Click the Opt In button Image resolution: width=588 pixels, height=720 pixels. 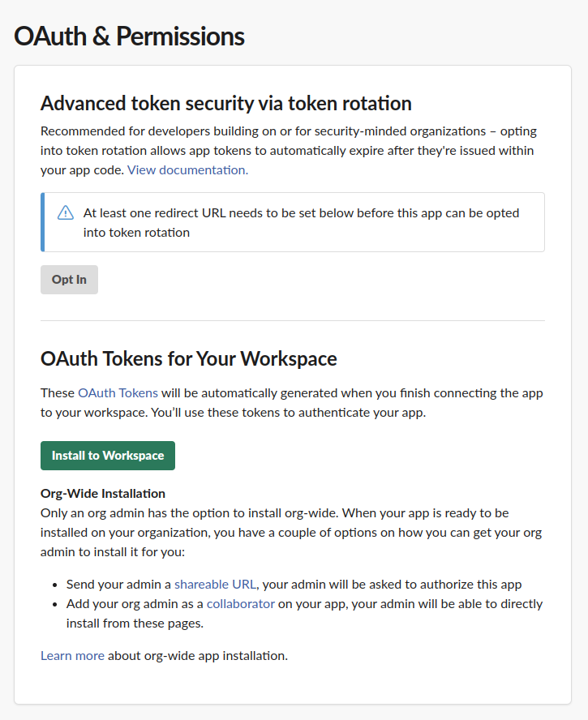(x=70, y=280)
